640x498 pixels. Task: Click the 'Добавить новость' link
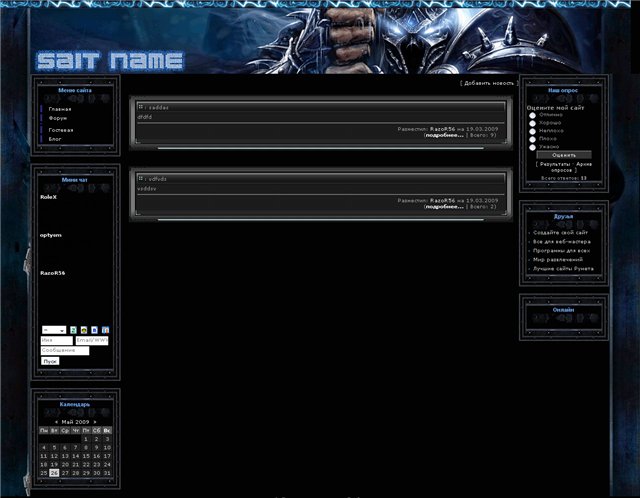pos(489,83)
